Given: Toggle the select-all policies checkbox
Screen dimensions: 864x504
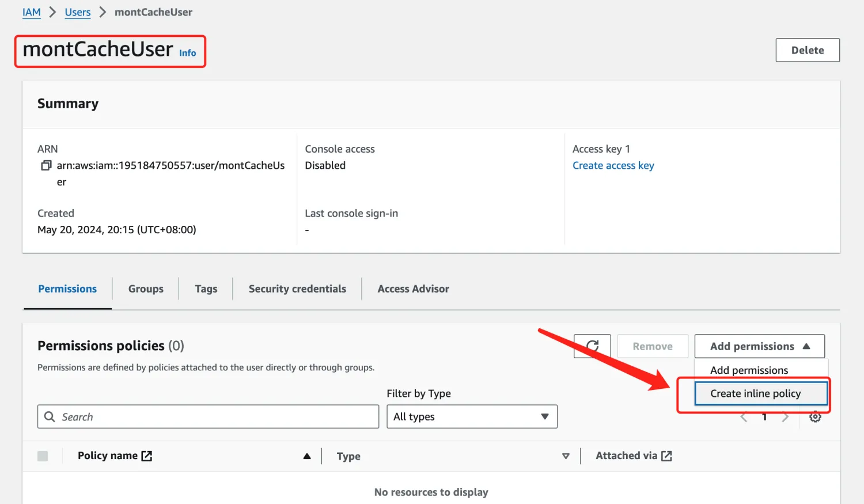Looking at the screenshot, I should coord(43,456).
